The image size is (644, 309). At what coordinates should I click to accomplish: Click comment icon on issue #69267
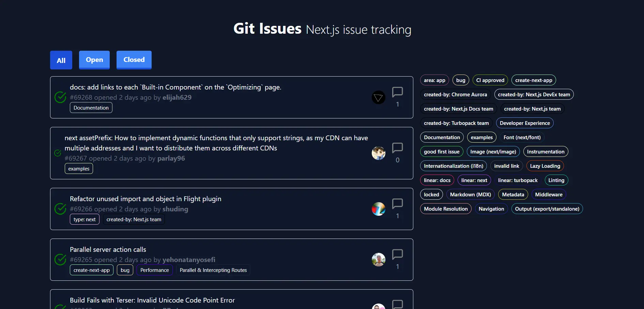[x=397, y=148]
